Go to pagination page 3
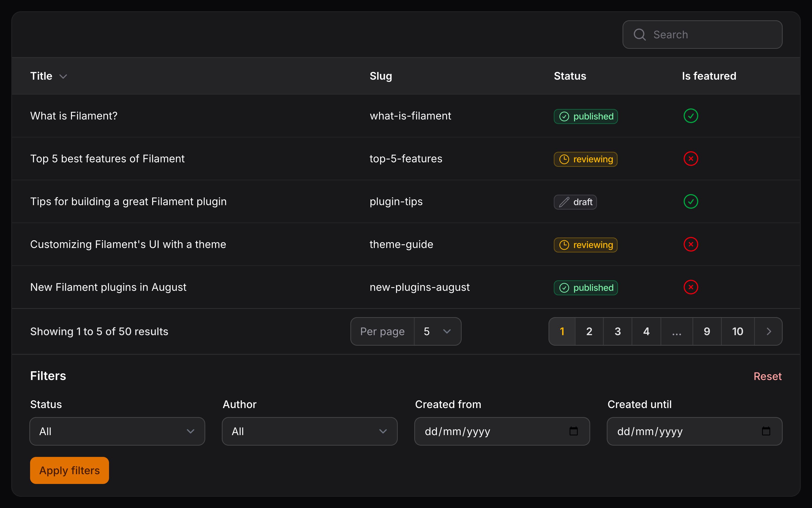The height and width of the screenshot is (508, 812). (618, 331)
